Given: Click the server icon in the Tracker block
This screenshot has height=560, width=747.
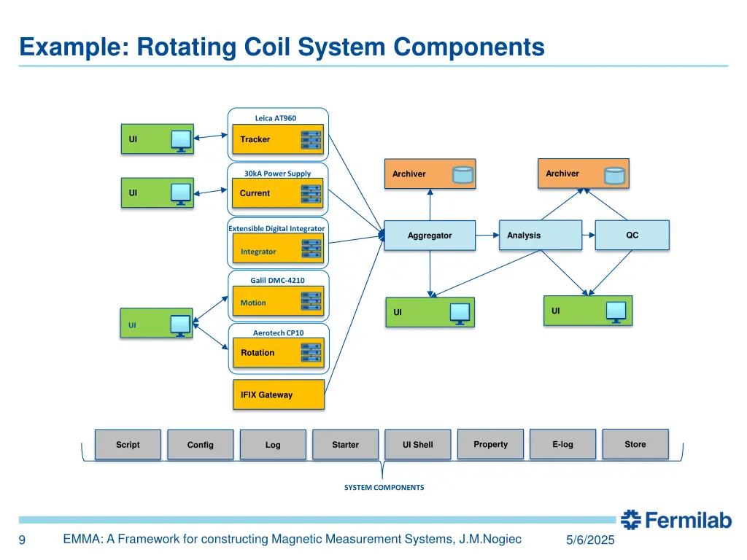Looking at the screenshot, I should tap(311, 139).
